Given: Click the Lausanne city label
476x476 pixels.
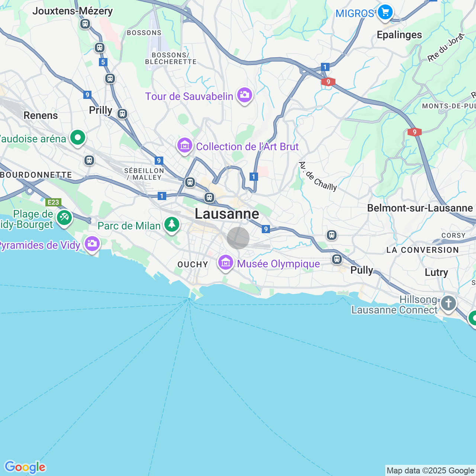Looking at the screenshot, I should click(x=227, y=214).
